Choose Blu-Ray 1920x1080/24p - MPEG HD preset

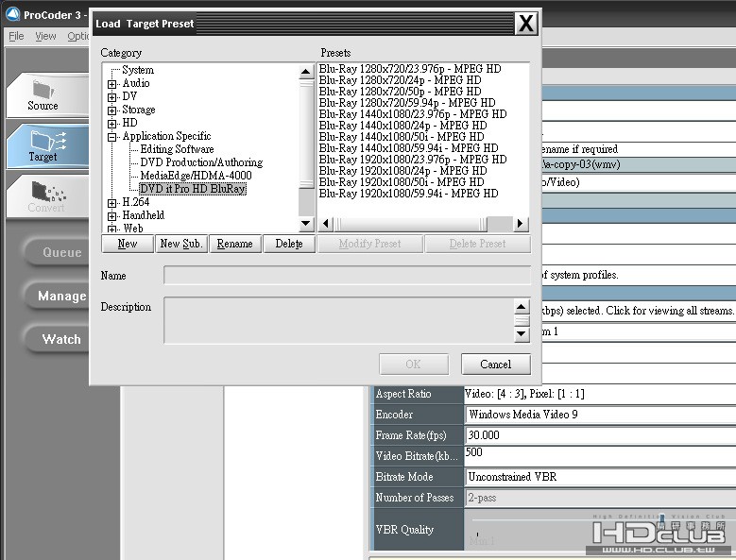402,171
